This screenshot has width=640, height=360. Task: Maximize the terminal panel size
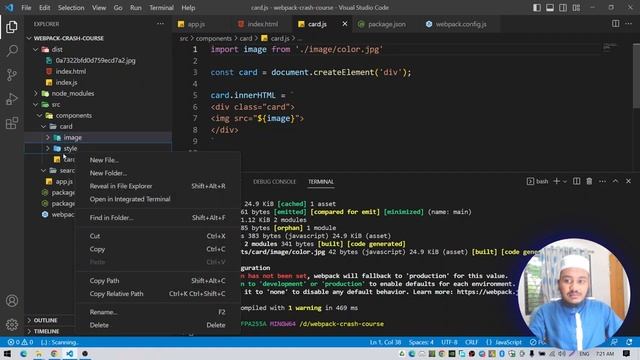(x=616, y=181)
